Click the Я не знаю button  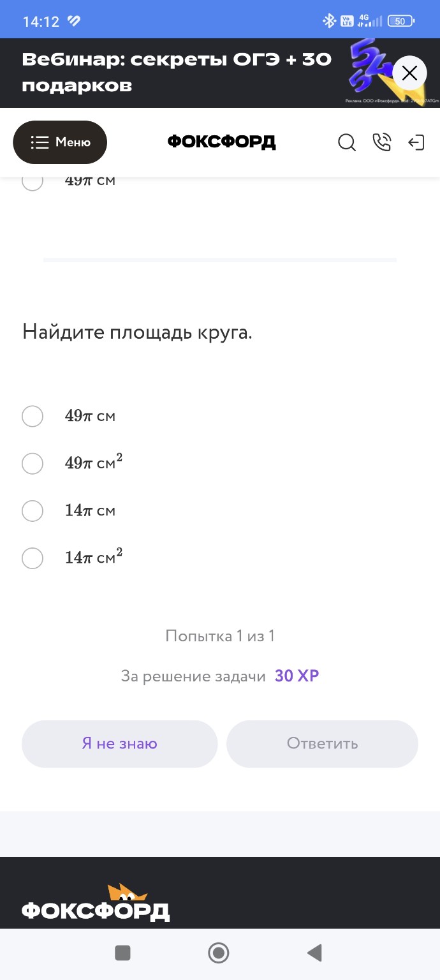[119, 743]
